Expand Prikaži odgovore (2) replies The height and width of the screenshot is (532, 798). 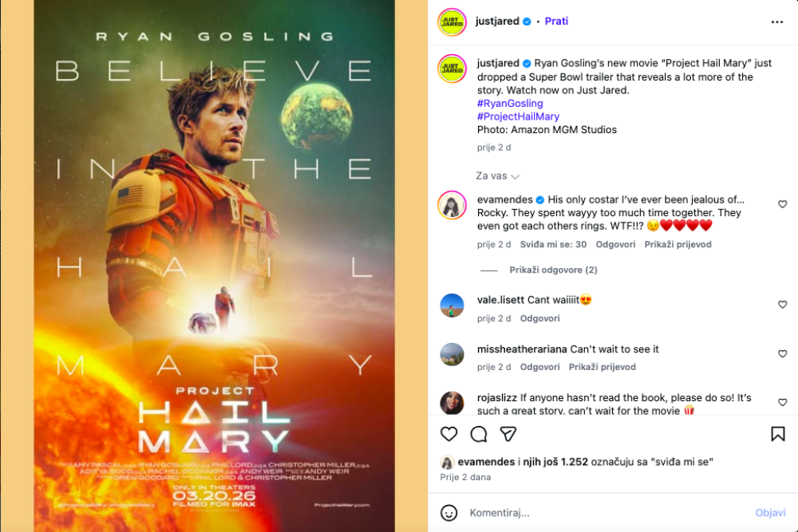(553, 270)
